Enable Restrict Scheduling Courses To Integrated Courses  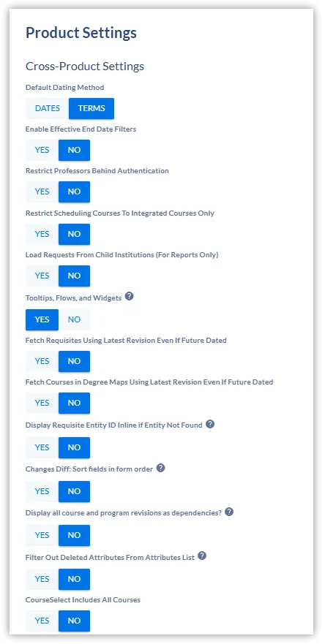click(42, 234)
